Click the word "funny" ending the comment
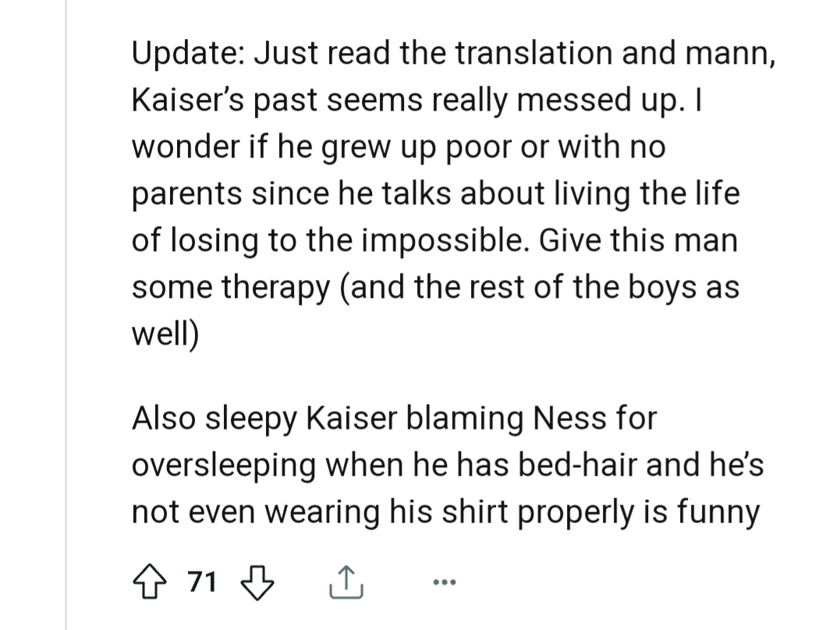The width and height of the screenshot is (840, 630). coord(718,512)
